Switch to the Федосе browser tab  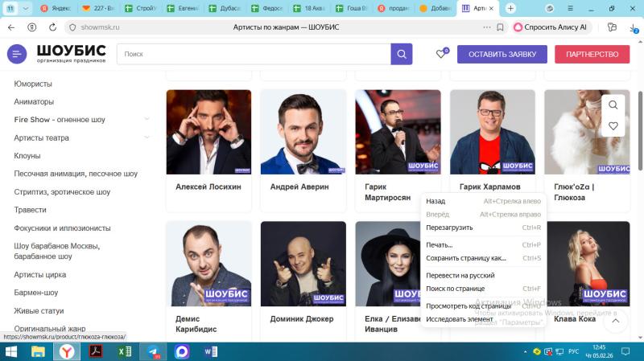coord(267,8)
